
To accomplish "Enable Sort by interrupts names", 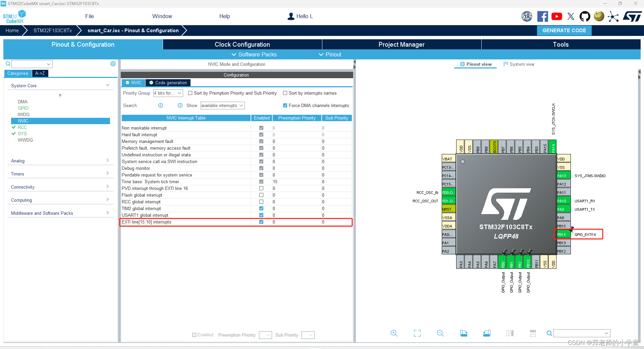I will point(285,93).
